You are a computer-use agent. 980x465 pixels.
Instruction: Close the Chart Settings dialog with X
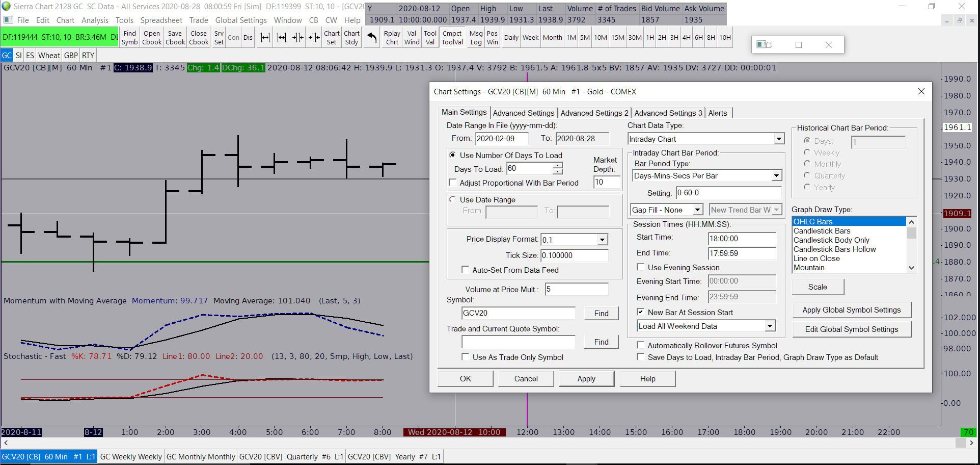coord(921,91)
